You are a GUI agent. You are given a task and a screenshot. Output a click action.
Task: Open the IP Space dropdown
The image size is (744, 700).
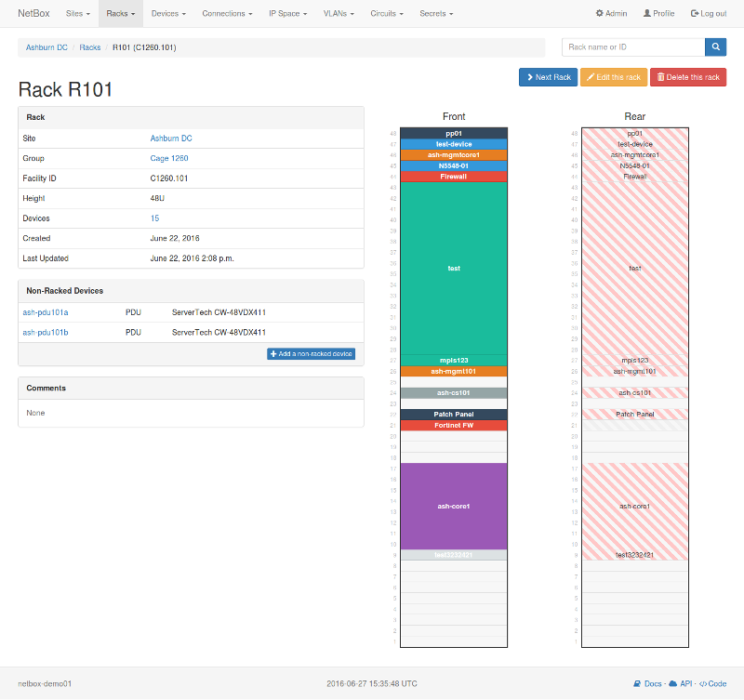[x=288, y=13]
